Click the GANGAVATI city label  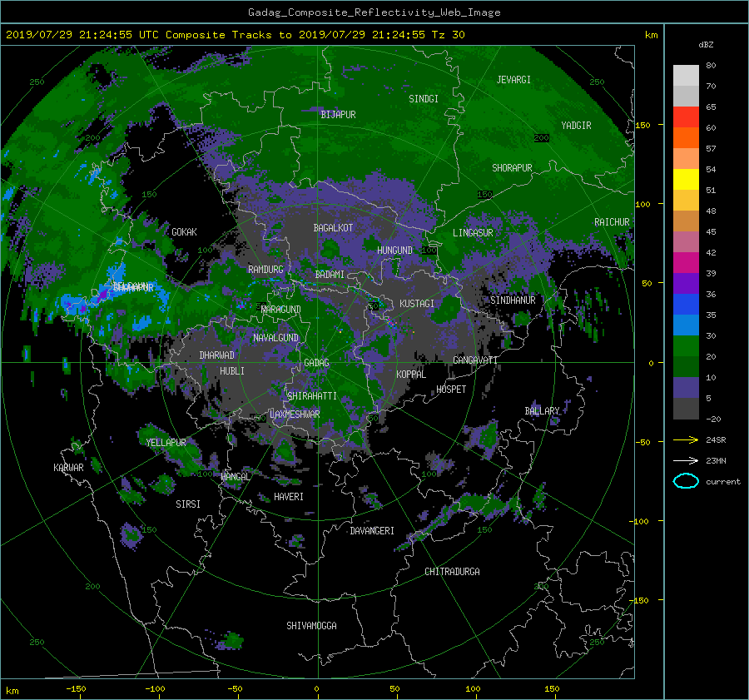(475, 360)
